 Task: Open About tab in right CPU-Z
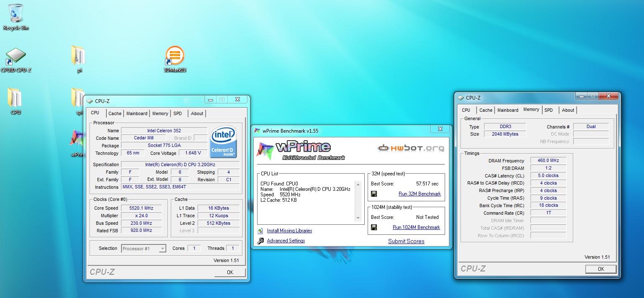click(568, 110)
